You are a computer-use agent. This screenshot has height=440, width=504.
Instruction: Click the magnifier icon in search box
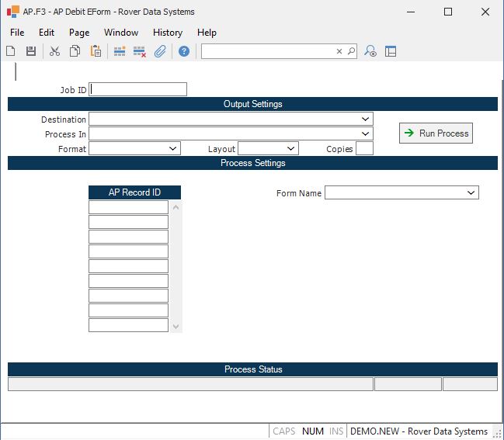[351, 51]
